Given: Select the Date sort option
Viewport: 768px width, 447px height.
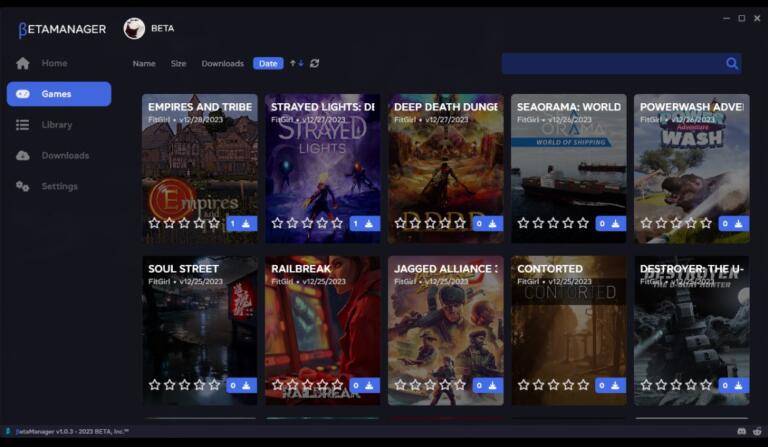Looking at the screenshot, I should [268, 64].
